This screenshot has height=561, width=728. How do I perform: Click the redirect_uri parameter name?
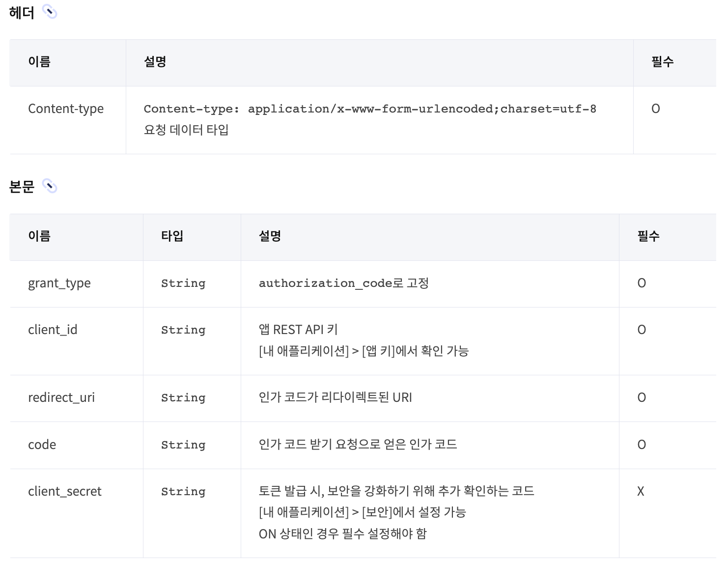(x=61, y=397)
